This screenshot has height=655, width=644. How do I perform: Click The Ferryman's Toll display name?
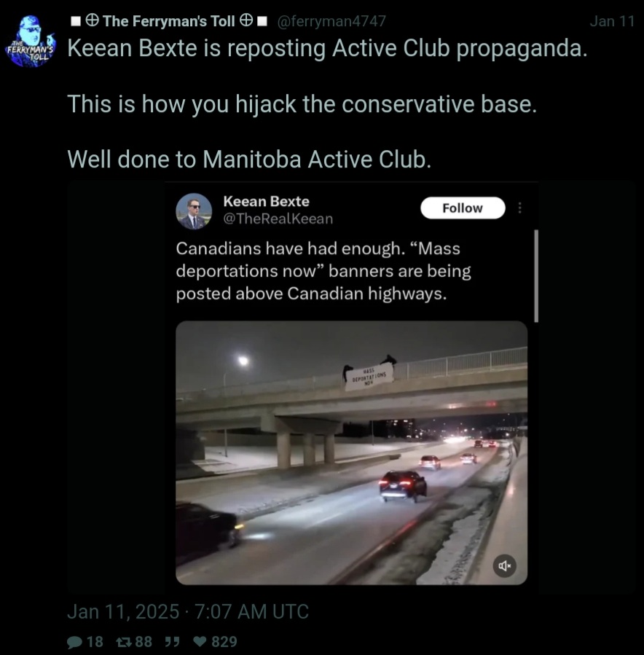pyautogui.click(x=169, y=21)
